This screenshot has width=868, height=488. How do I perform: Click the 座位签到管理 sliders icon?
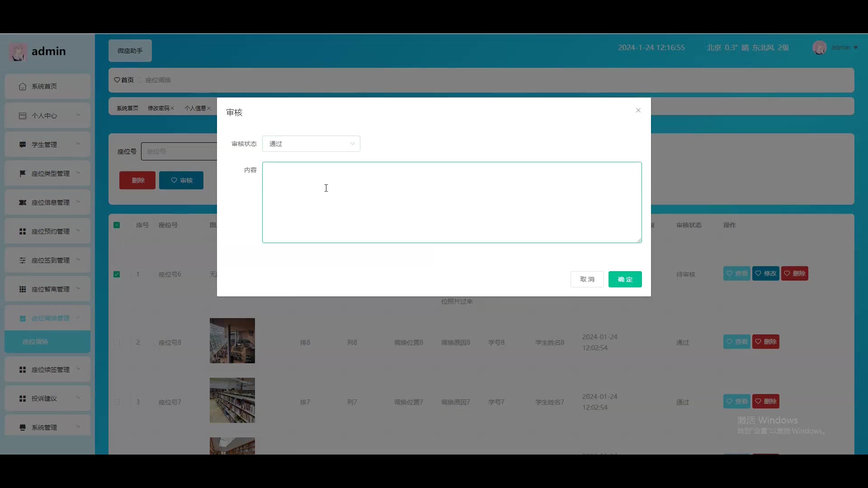tap(23, 260)
